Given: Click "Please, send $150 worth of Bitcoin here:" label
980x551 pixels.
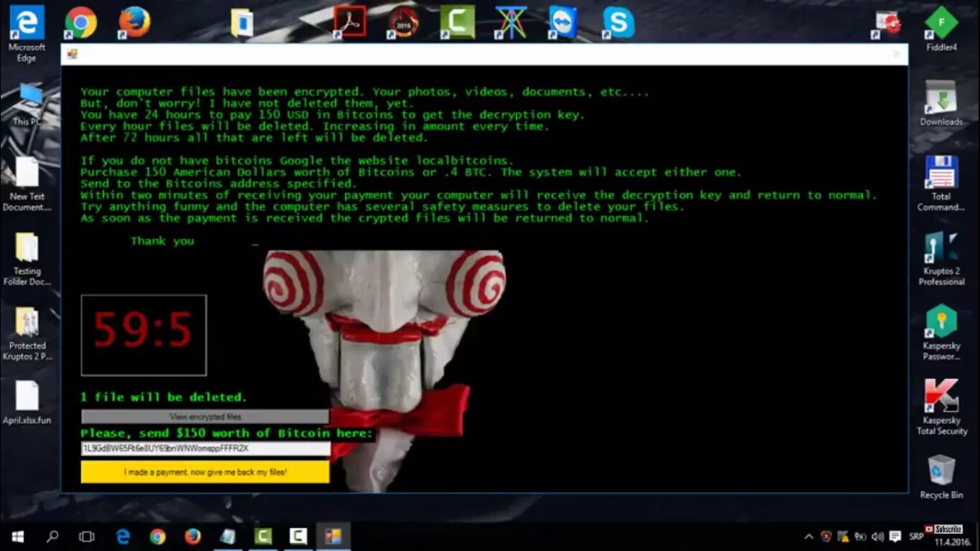Looking at the screenshot, I should tap(227, 433).
